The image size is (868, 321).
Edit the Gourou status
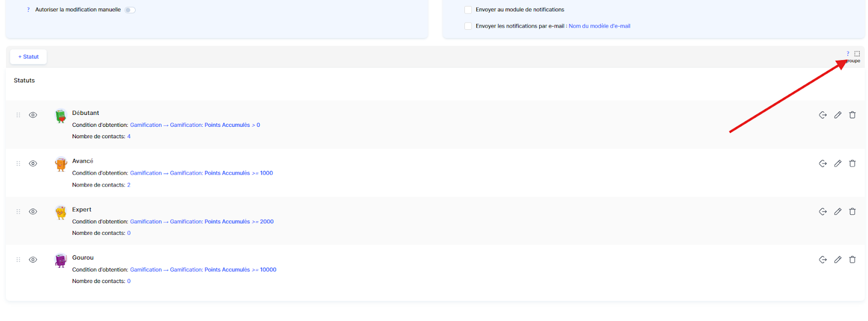click(x=838, y=260)
